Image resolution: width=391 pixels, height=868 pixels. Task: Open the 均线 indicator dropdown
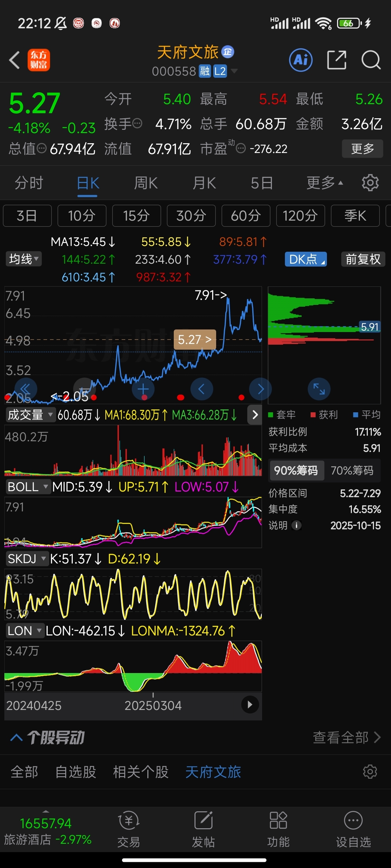click(24, 259)
